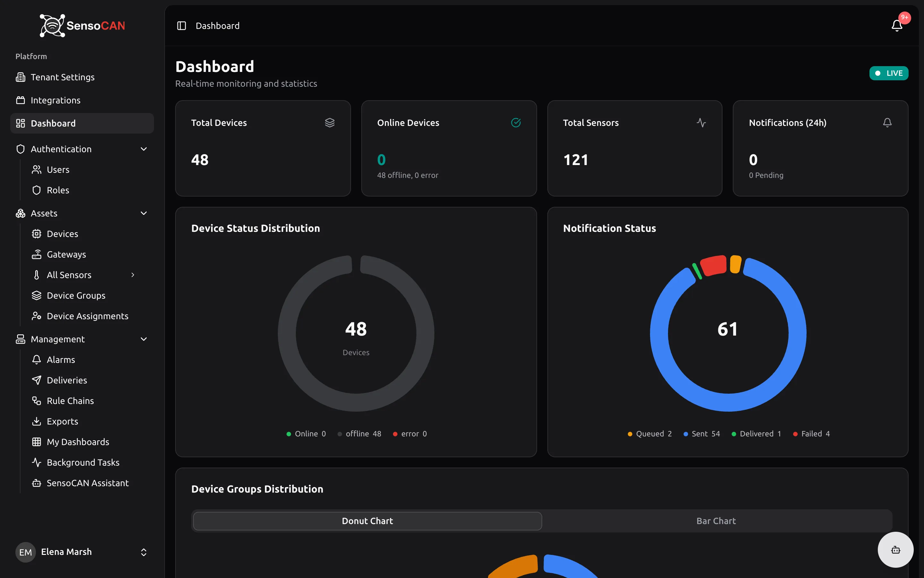The width and height of the screenshot is (924, 578).
Task: Open Integrations from sidebar
Action: tap(82, 100)
